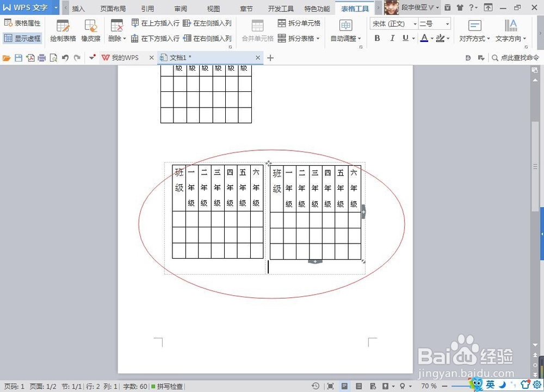Open the font size combo box 二号

[x=434, y=23]
